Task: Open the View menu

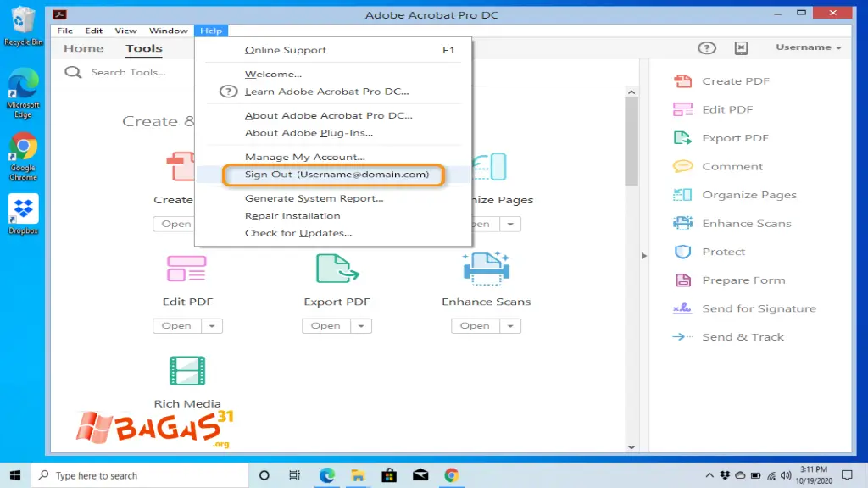Action: click(x=125, y=30)
